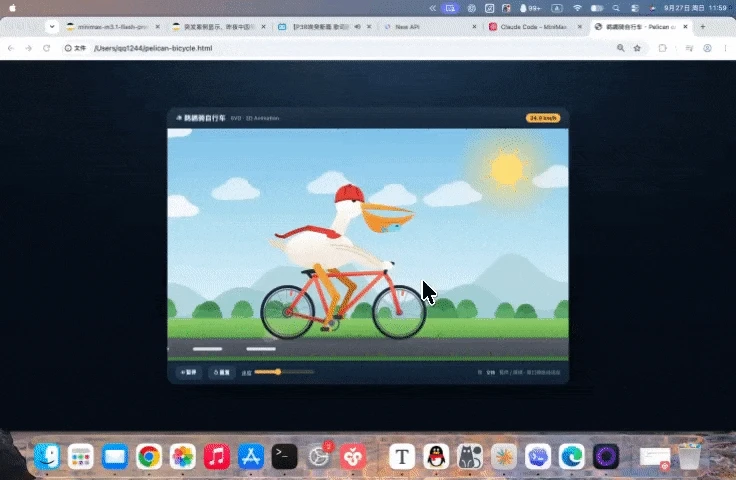Open the QQ penguin app in dock

436,456
